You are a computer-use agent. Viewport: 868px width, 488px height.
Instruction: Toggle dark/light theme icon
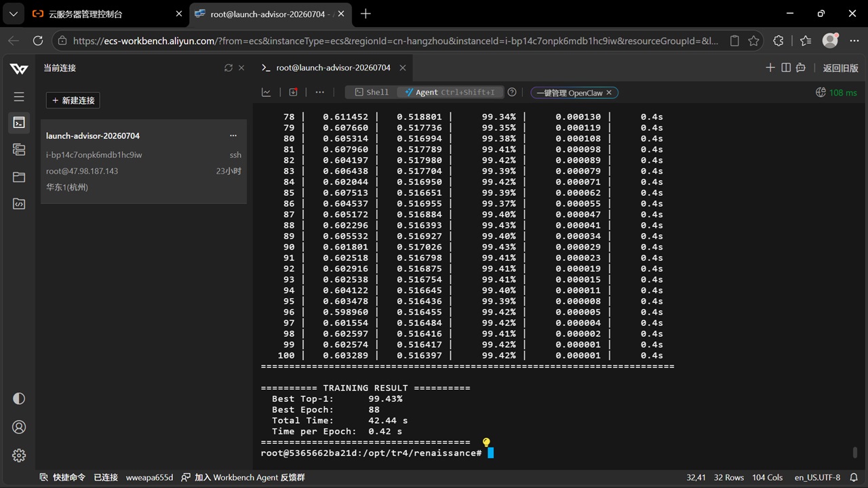click(x=19, y=399)
